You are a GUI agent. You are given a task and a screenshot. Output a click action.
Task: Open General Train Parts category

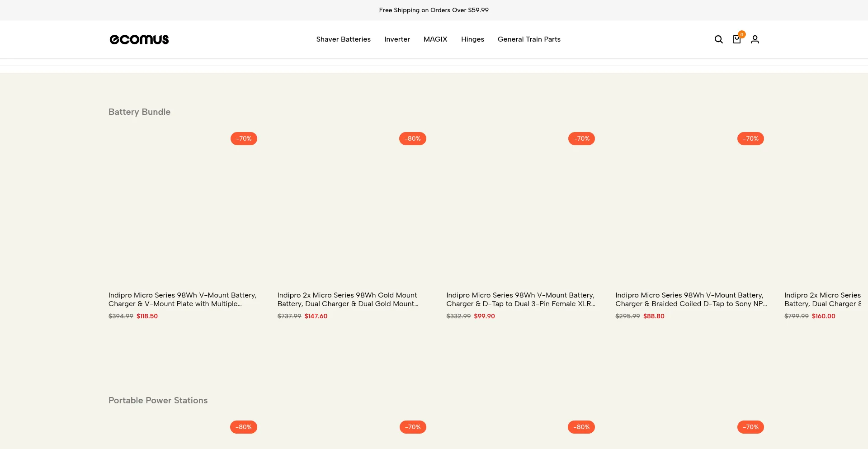529,39
